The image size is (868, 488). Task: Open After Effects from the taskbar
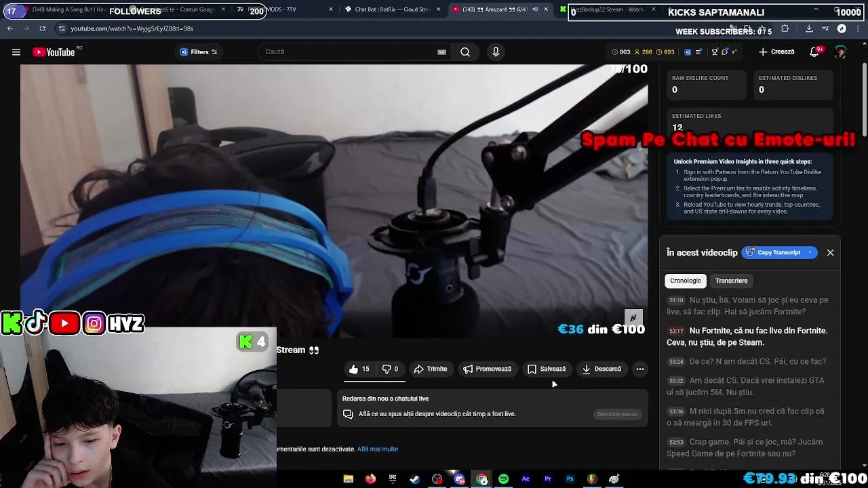[x=526, y=479]
